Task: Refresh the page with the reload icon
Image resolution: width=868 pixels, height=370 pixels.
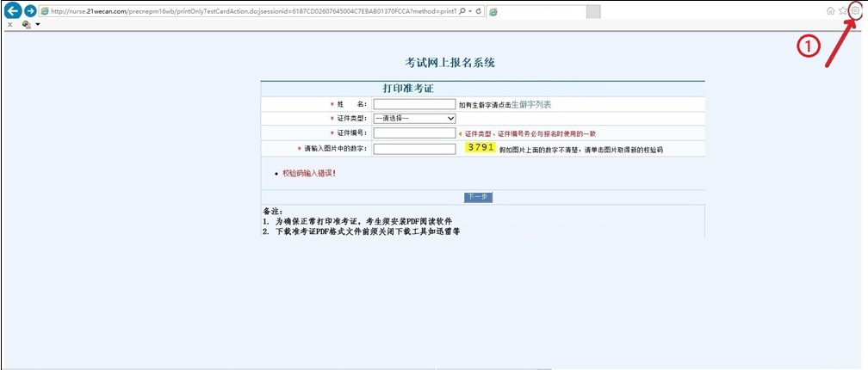Action: tap(478, 11)
